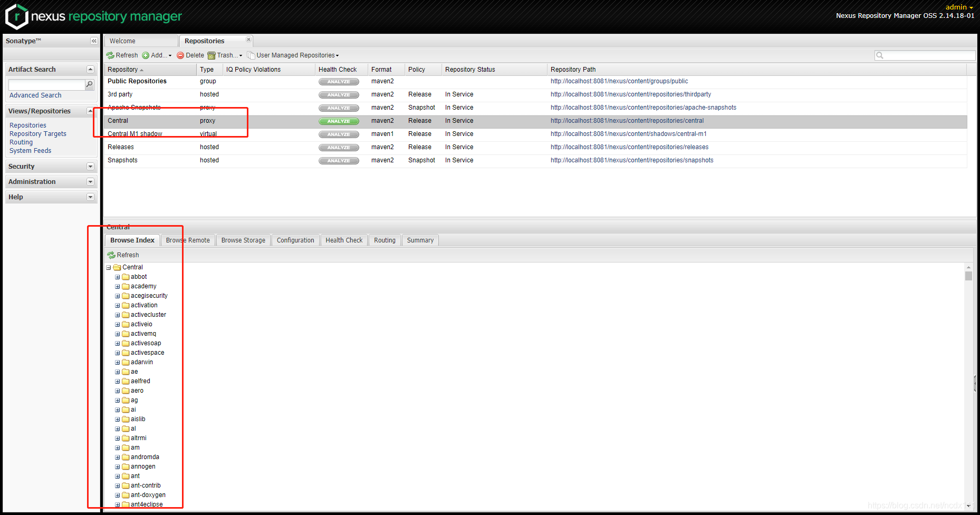Click the aelfred folder icon
Screen dimensions: 980x515
click(126, 382)
